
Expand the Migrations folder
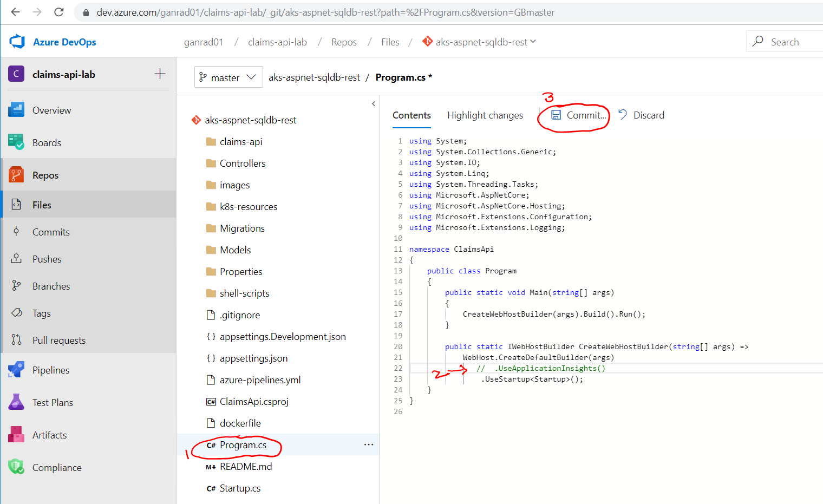(x=242, y=228)
